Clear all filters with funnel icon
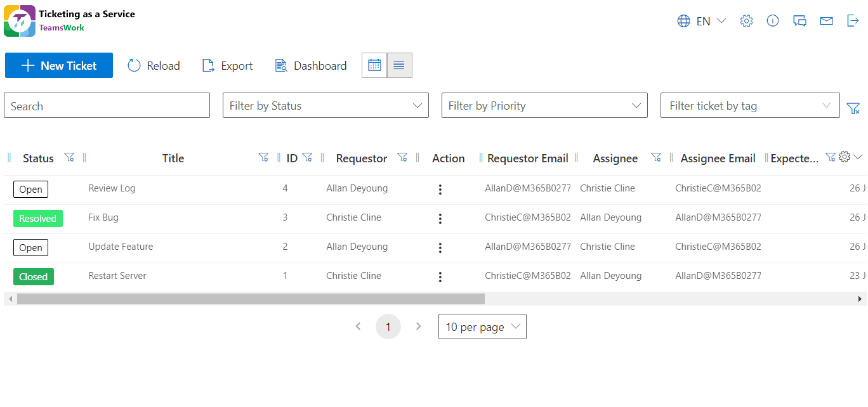Viewport: 868px width, 407px height. pyautogui.click(x=853, y=108)
